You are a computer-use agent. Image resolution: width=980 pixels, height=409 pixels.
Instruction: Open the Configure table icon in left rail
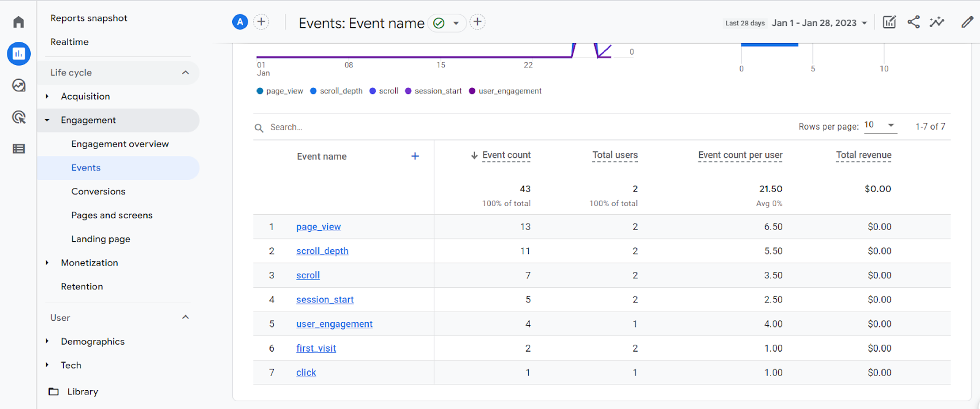point(18,148)
